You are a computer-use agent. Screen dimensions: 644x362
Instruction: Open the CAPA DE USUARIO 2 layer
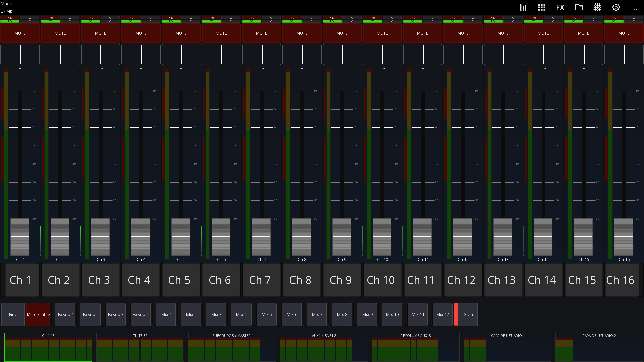(x=599, y=347)
